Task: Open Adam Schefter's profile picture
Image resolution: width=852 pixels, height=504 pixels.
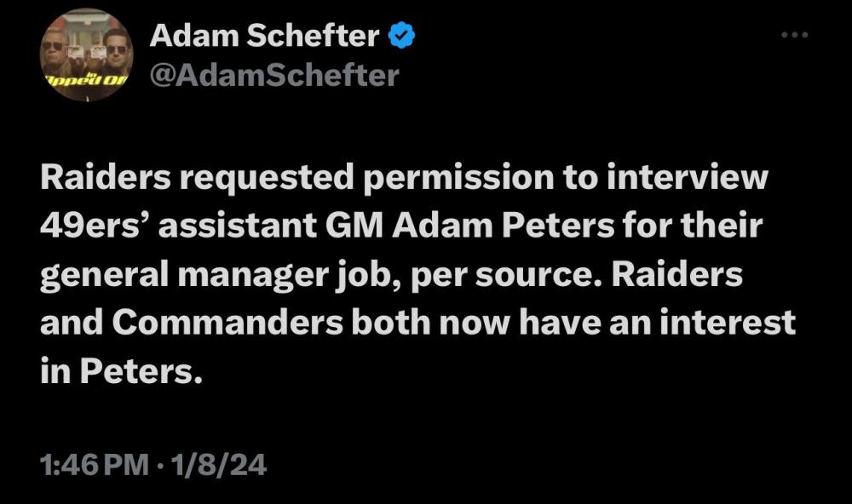Action: [x=85, y=54]
